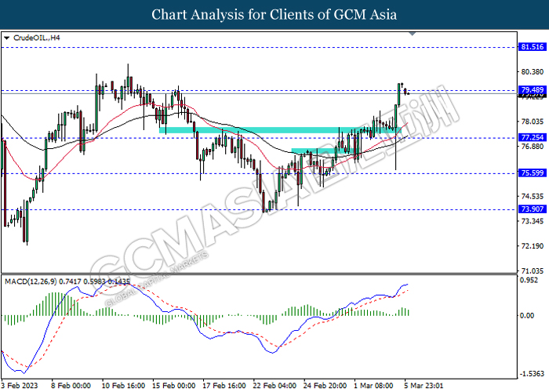Click the 22 Feb 04:00 time label
Viewport: 549px width, 392px height.
click(x=274, y=386)
